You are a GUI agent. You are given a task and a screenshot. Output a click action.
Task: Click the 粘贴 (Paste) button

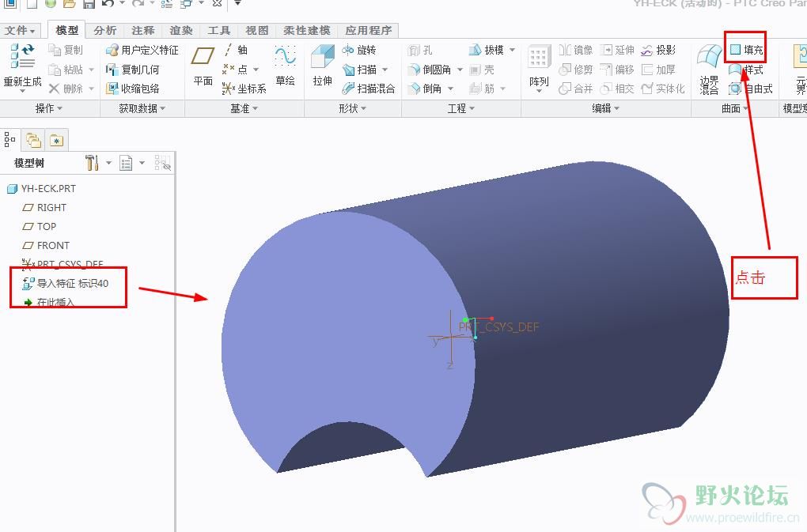[x=66, y=70]
